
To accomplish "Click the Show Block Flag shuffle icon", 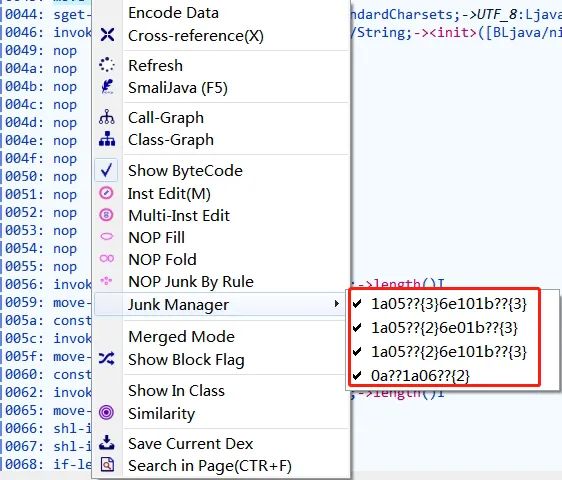I will 107,358.
